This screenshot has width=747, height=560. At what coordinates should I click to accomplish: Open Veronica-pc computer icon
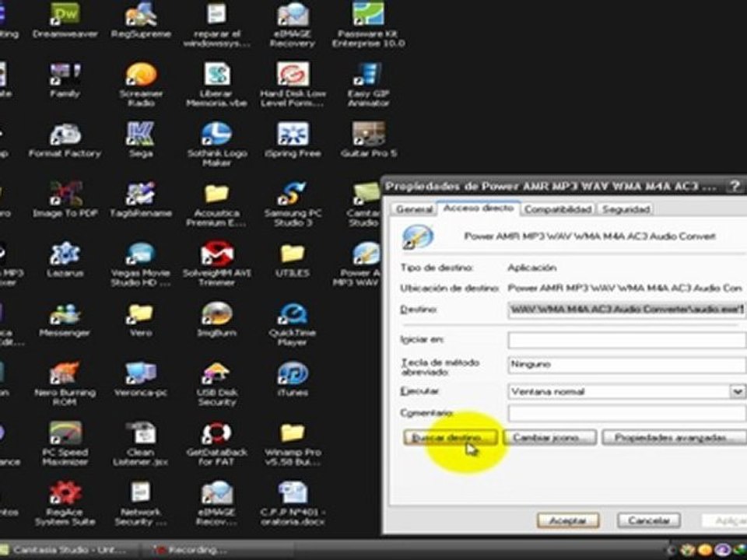(141, 380)
